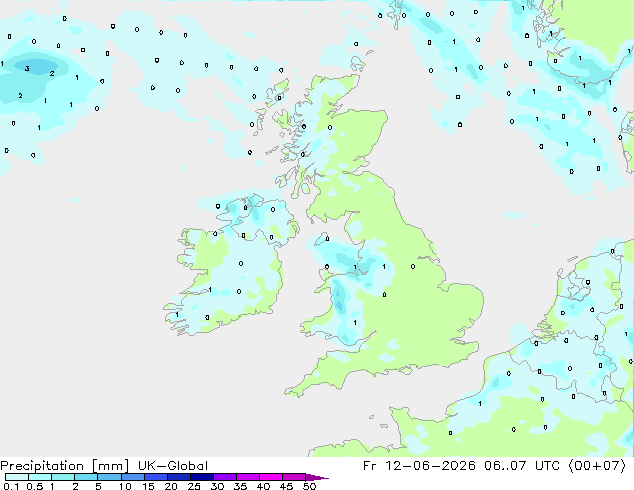Click the "06..07 UTC" time text
The height and width of the screenshot is (490, 634).
(x=522, y=466)
